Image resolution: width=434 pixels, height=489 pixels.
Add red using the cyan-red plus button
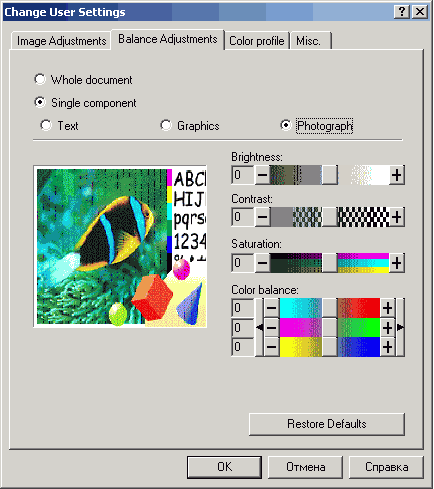387,308
